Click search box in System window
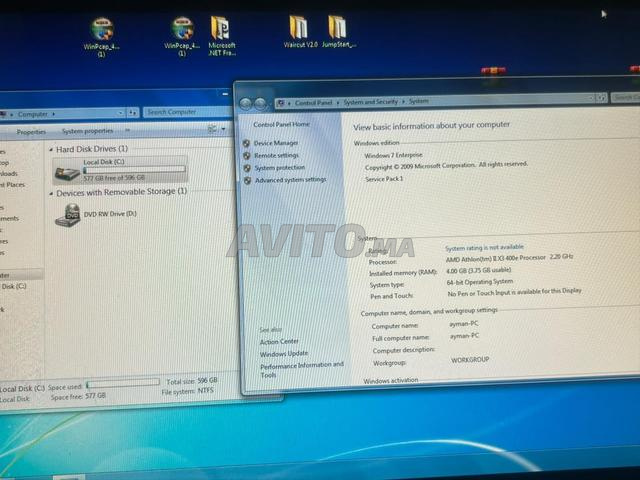The height and width of the screenshot is (480, 640). [625, 97]
